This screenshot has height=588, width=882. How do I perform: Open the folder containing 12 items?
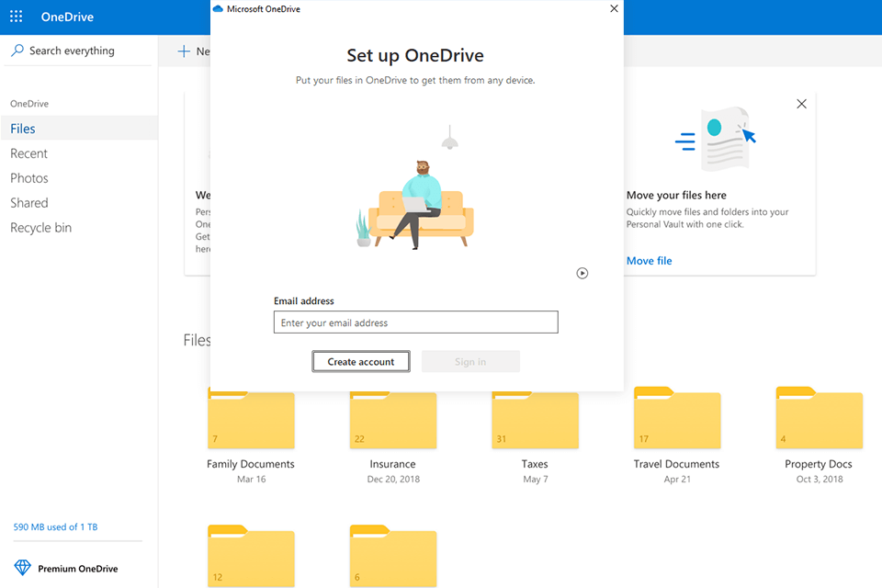(251, 556)
